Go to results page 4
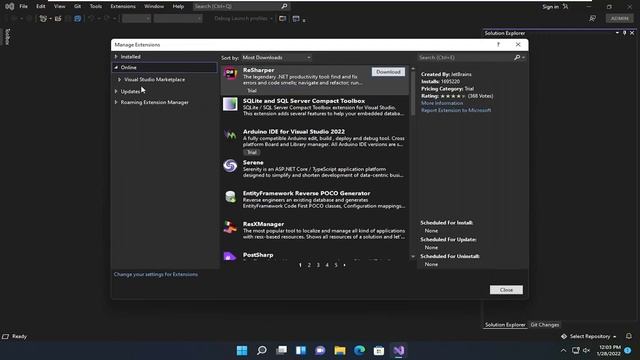Image resolution: width=640 pixels, height=360 pixels. [327, 265]
